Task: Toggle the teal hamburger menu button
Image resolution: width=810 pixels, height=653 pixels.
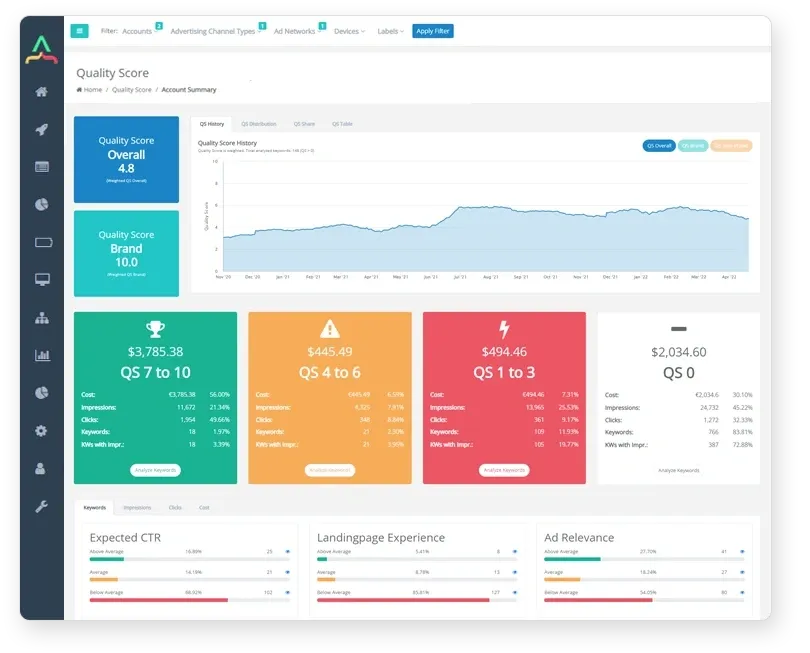Action: pyautogui.click(x=80, y=31)
